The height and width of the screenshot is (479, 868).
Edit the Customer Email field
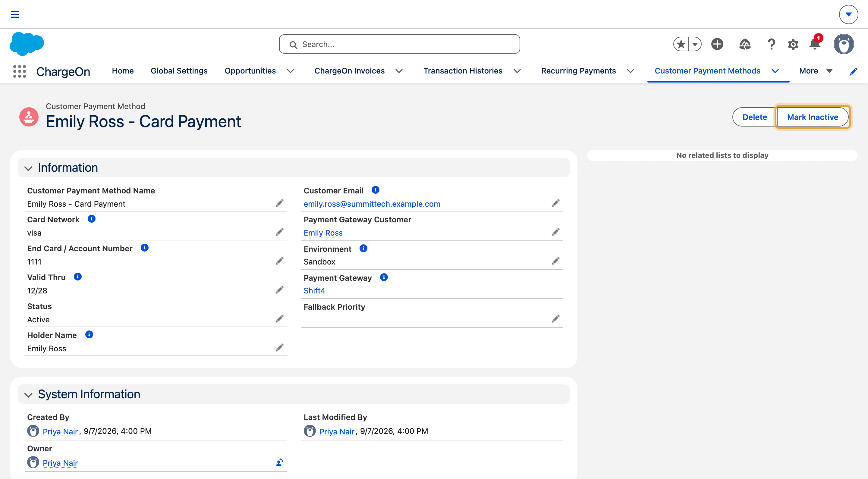[x=556, y=203]
